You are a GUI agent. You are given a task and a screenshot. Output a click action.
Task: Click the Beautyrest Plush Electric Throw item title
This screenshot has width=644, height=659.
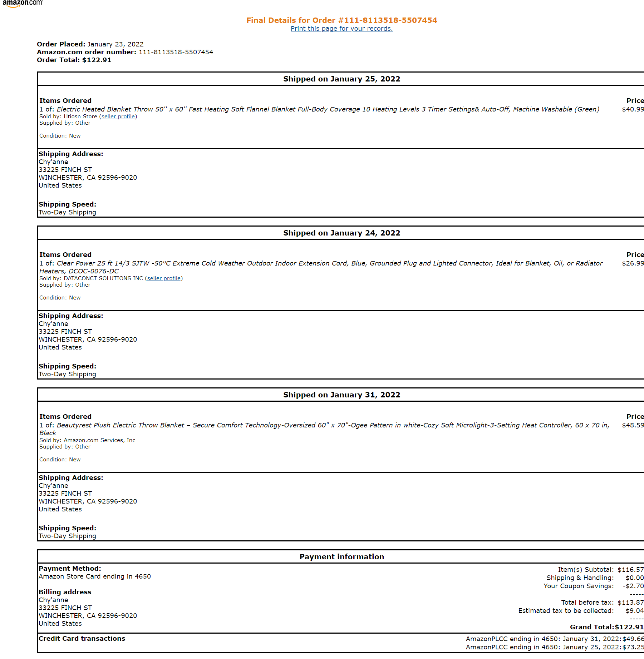point(324,429)
